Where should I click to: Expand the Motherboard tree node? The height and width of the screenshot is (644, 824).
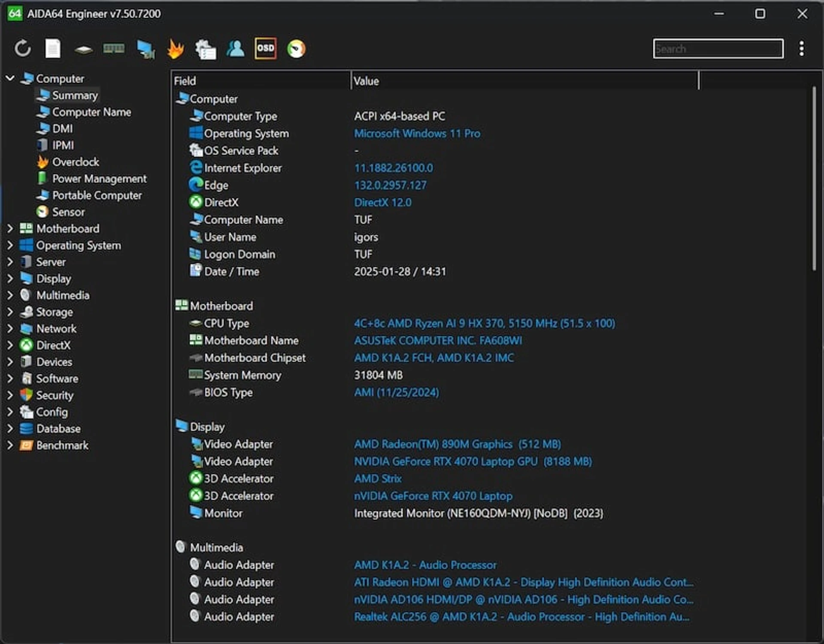[x=10, y=228]
